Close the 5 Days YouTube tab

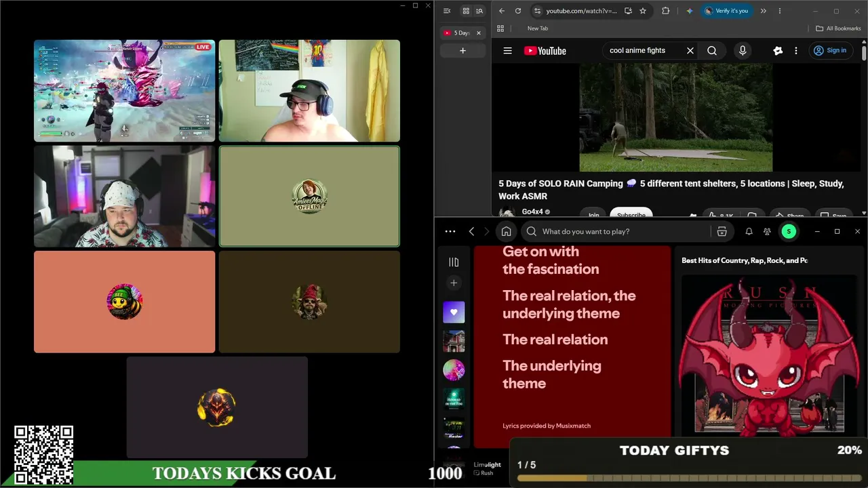[479, 33]
